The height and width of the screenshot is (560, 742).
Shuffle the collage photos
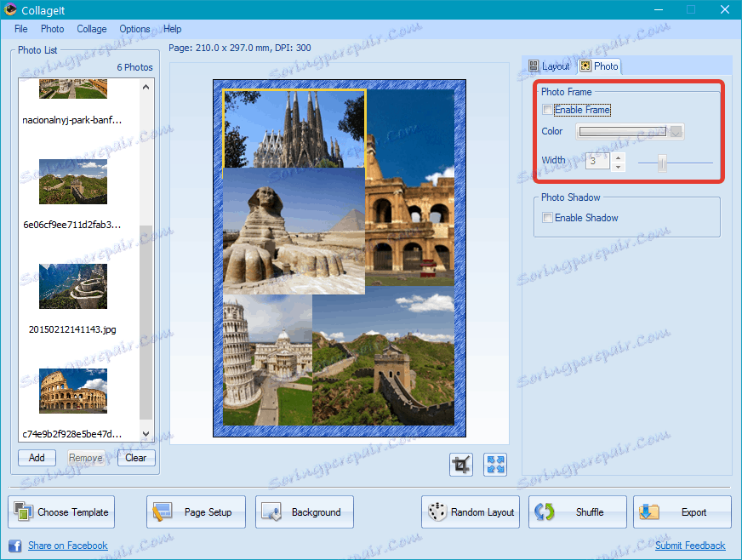coord(577,512)
